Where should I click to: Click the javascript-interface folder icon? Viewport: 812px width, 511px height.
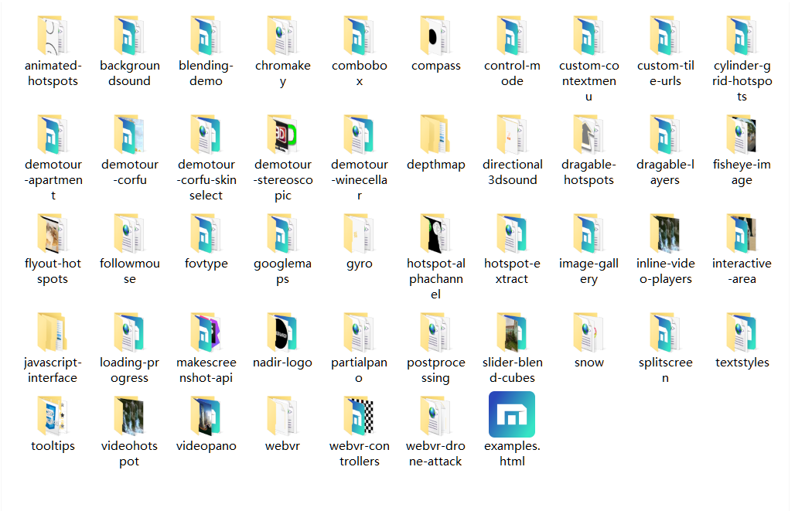[53, 332]
